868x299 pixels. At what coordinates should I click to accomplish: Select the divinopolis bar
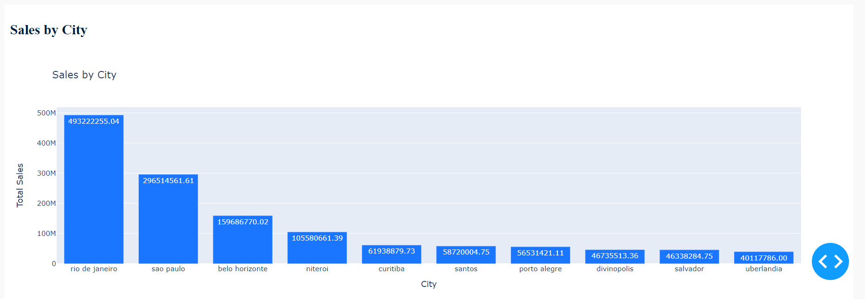(615, 256)
